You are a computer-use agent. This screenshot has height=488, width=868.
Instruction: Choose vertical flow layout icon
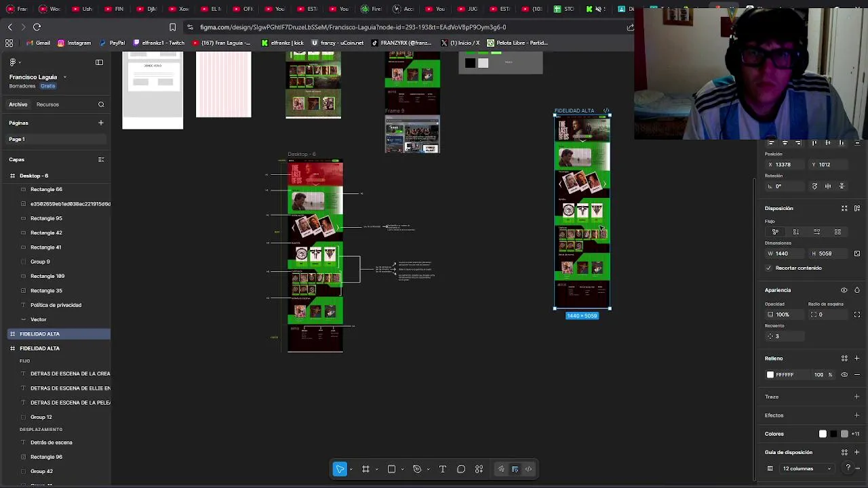pos(796,232)
